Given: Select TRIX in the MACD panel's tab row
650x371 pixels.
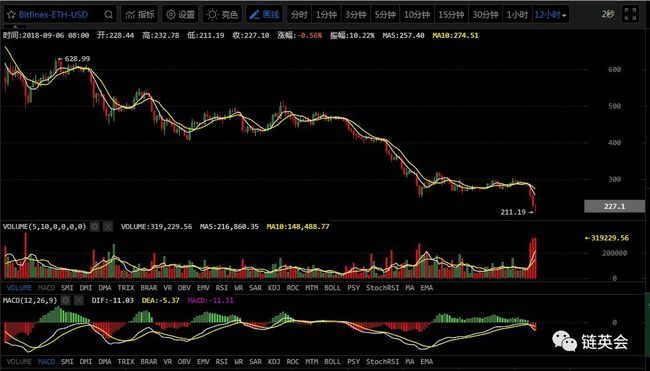Looking at the screenshot, I should click(x=126, y=361).
